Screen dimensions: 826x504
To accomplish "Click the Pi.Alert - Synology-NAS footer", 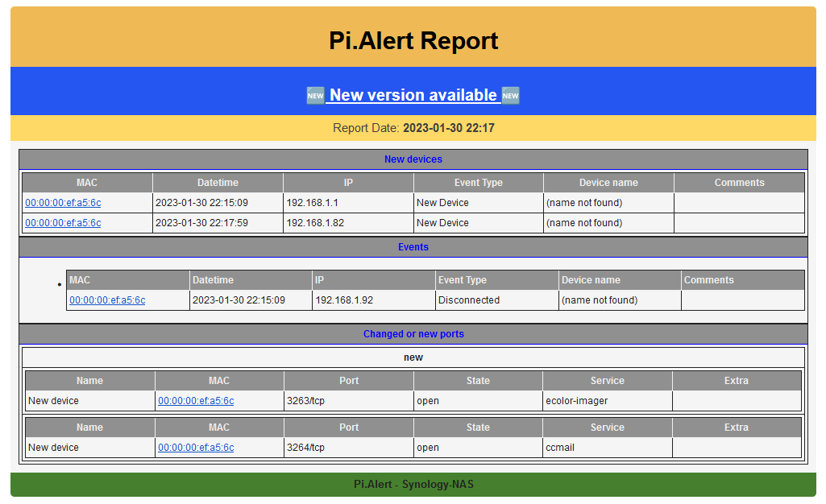I will (413, 484).
